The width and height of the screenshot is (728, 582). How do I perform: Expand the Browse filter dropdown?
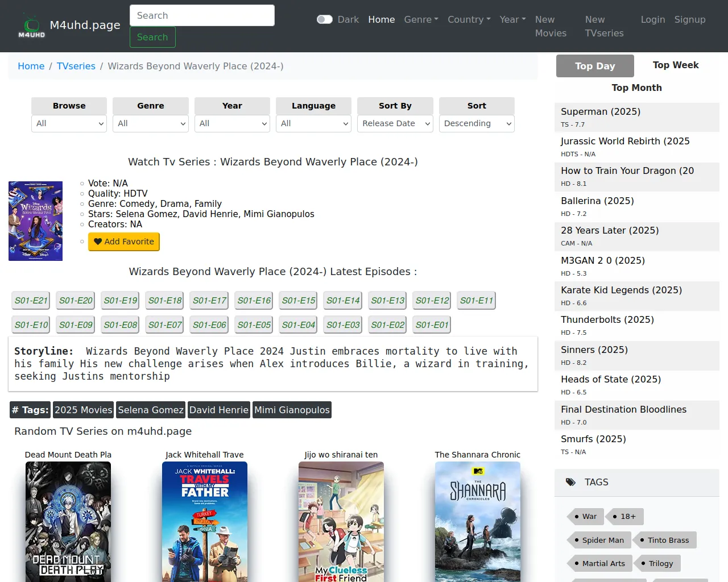[x=69, y=123]
